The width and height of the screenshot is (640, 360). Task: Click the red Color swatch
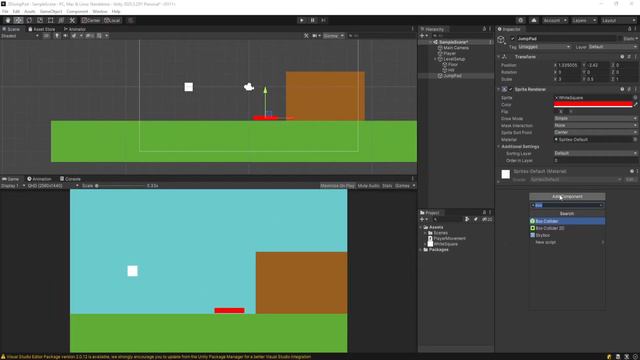[593, 104]
